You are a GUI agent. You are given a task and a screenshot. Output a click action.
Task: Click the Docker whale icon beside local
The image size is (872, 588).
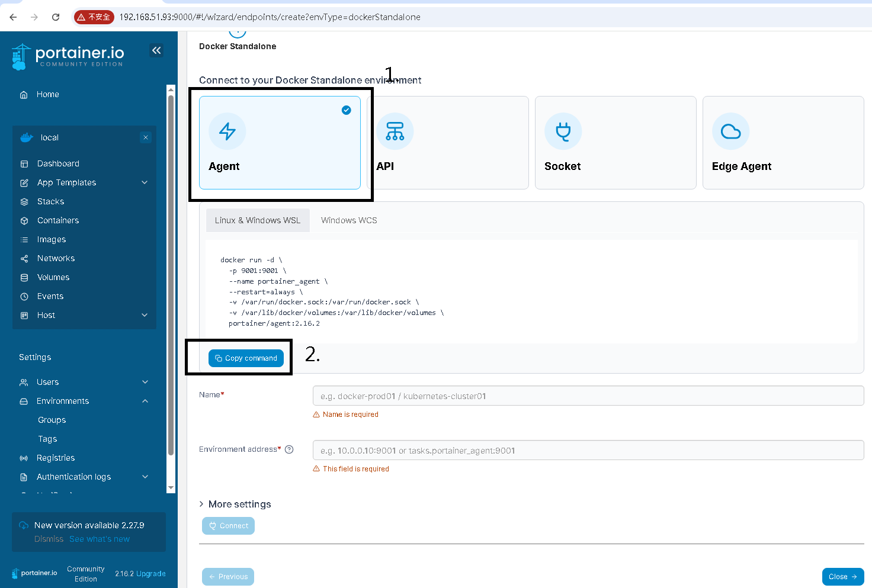[26, 137]
